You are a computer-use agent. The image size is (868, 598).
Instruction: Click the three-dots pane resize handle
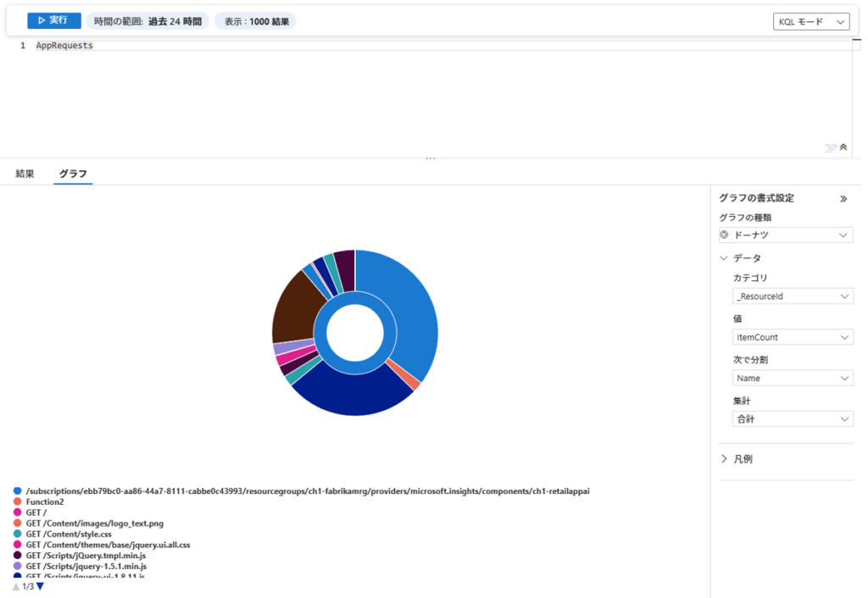tap(431, 158)
